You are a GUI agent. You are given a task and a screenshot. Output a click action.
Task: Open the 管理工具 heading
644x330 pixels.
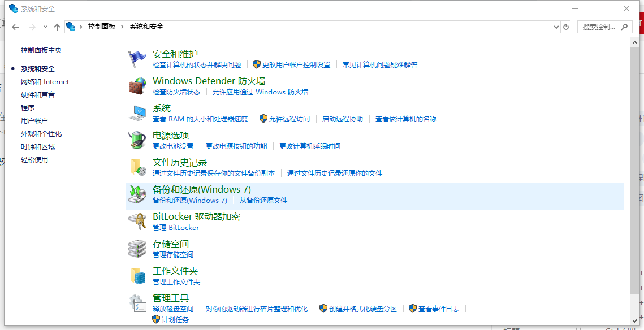click(x=171, y=298)
